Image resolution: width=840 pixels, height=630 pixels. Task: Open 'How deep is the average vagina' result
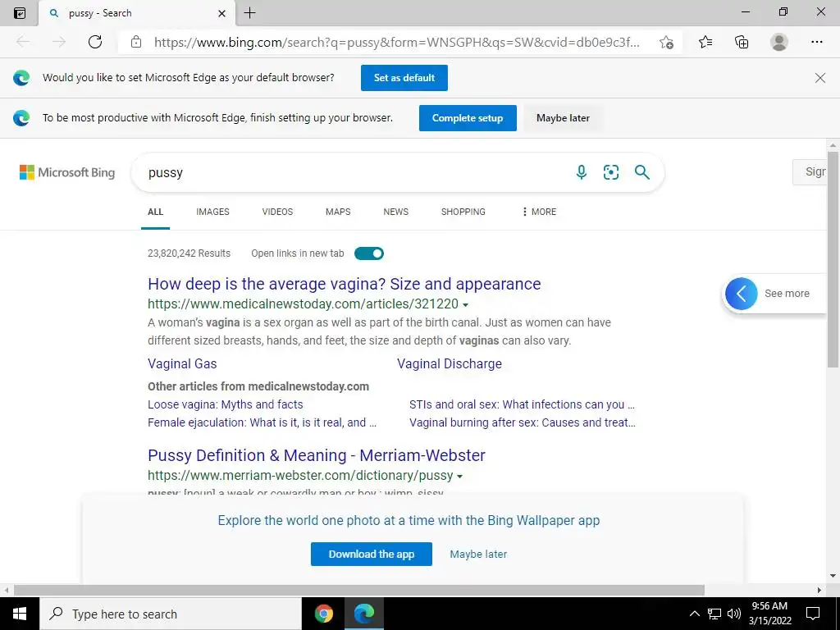coord(345,284)
